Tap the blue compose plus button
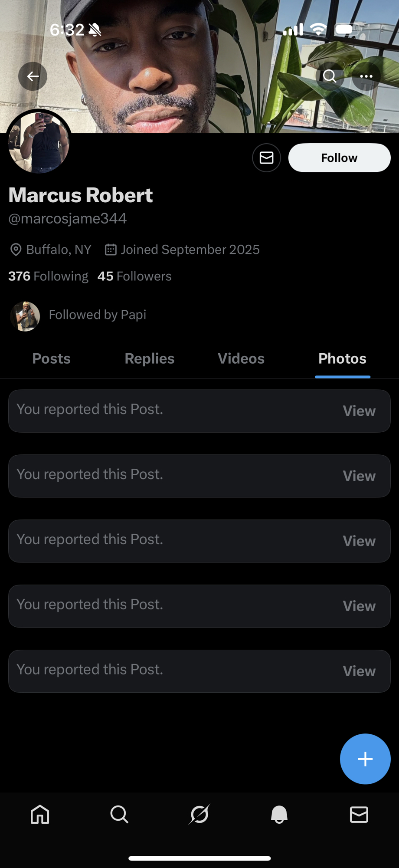The width and height of the screenshot is (399, 868). (365, 759)
